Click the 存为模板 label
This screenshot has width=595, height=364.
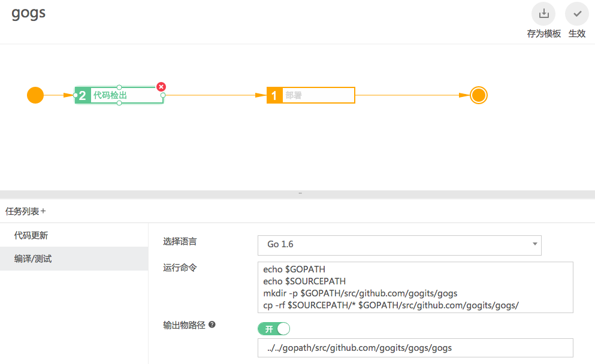point(544,34)
